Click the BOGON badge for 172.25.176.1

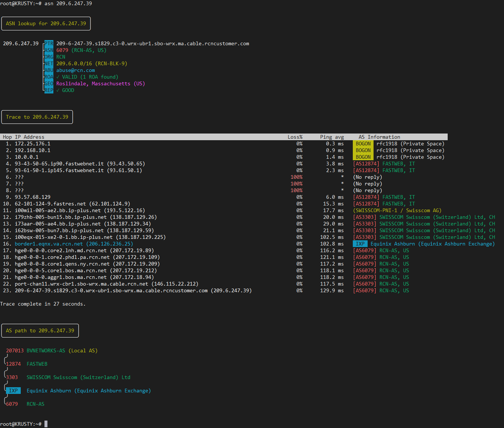coord(363,144)
